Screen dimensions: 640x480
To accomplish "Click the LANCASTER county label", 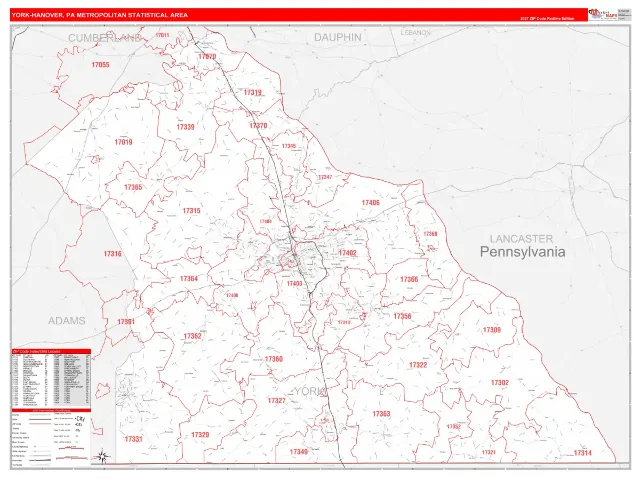I will coord(522,239).
